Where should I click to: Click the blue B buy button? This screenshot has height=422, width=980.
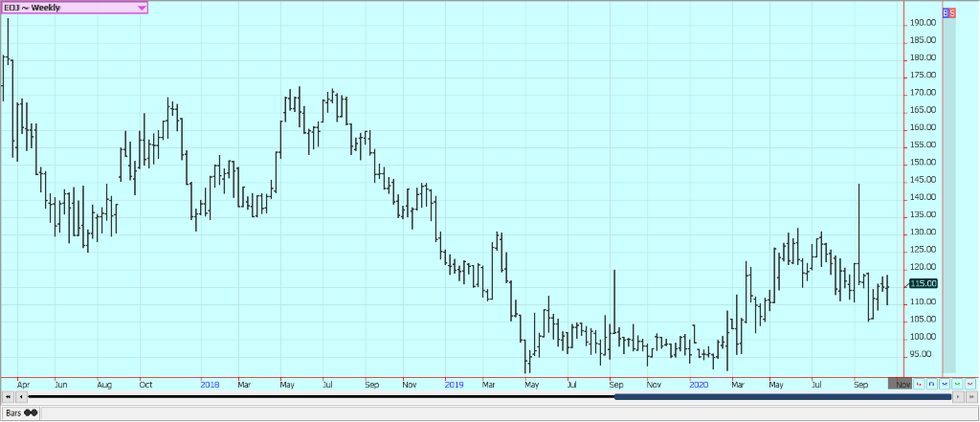pyautogui.click(x=946, y=12)
